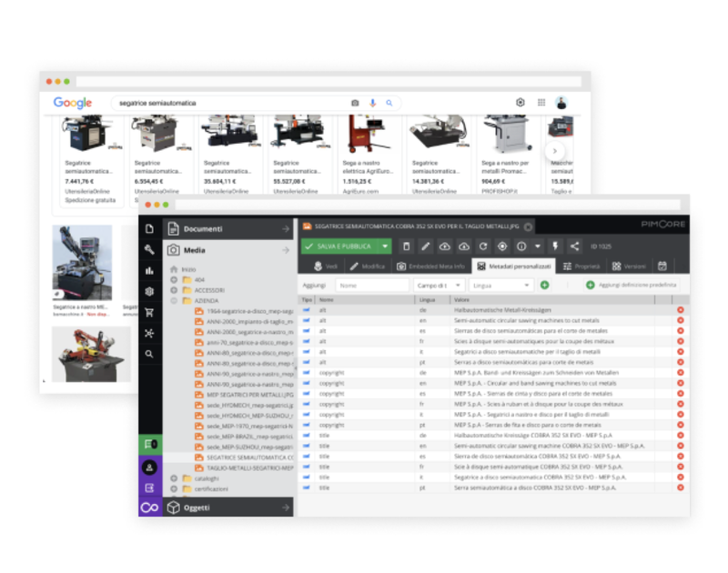
Task: Open dropdown arrow beside Salva e Pubblica
Action: (x=385, y=246)
